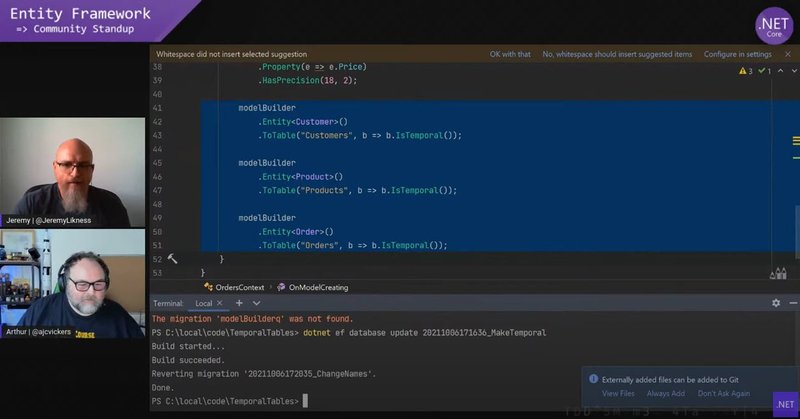800x419 pixels.
Task: Click the 'dotnet ef database update' command text
Action: point(424,333)
